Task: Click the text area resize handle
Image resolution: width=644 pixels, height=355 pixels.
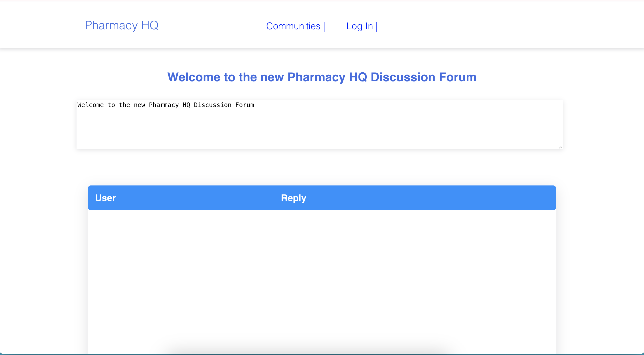Action: click(560, 147)
